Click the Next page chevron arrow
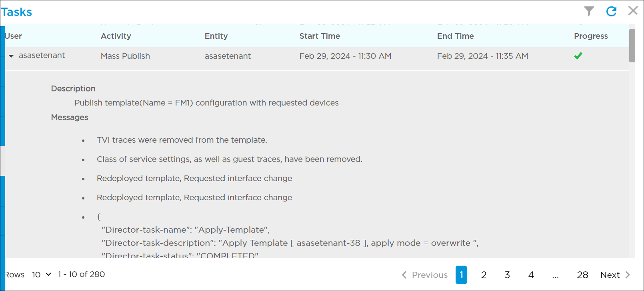Image resolution: width=644 pixels, height=291 pixels. point(627,275)
